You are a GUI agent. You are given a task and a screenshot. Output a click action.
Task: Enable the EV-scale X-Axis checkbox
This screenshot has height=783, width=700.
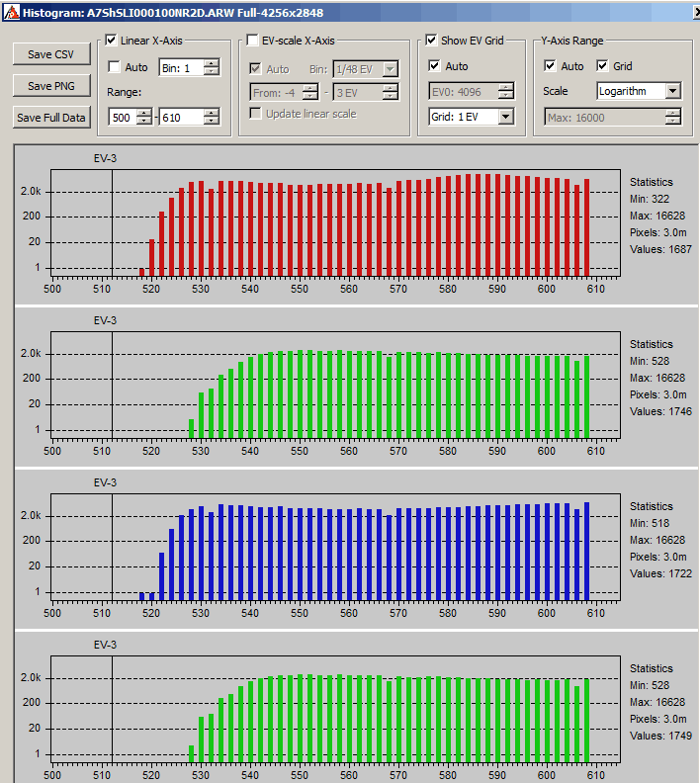[253, 41]
